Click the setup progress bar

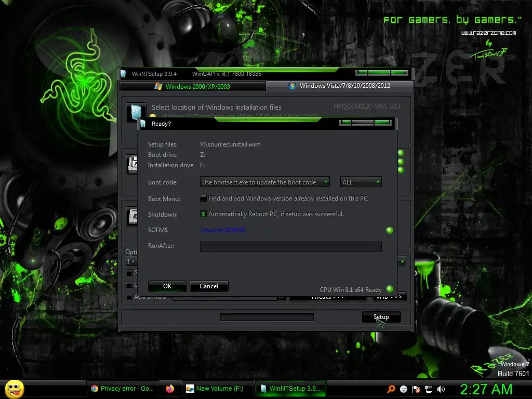pos(267,317)
